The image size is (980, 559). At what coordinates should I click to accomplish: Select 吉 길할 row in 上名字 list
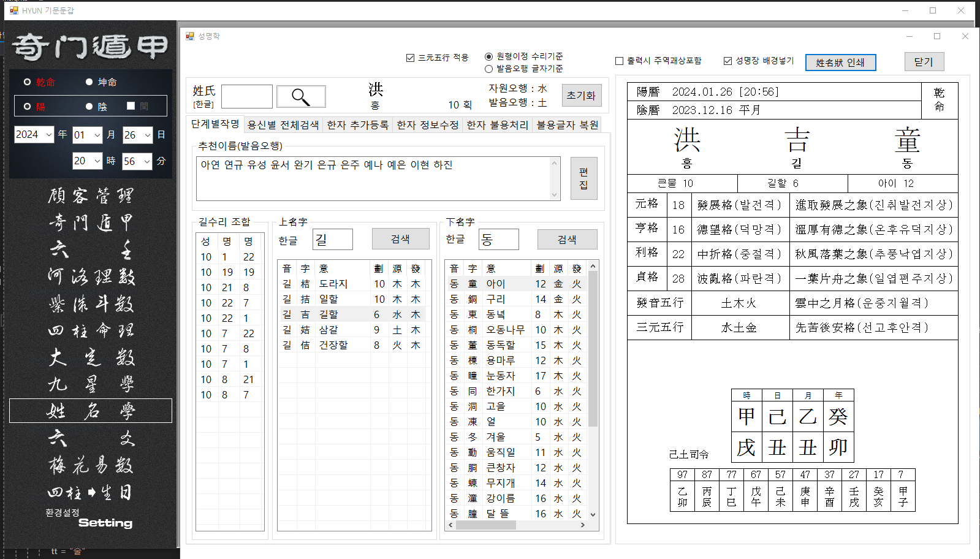click(x=352, y=314)
